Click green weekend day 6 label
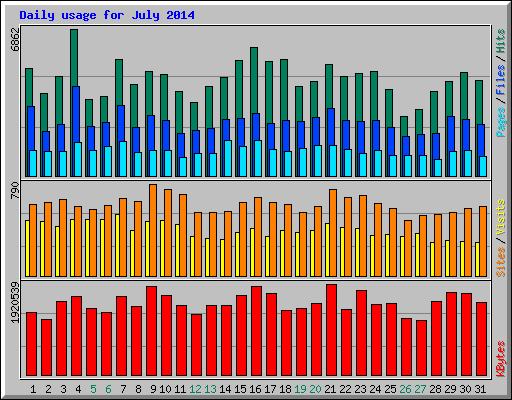Image resolution: width=512 pixels, height=400 pixels. [108, 389]
